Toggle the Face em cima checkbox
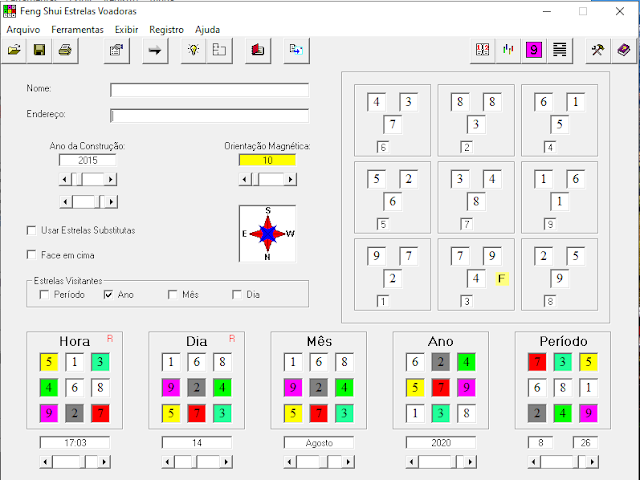 pos(31,255)
